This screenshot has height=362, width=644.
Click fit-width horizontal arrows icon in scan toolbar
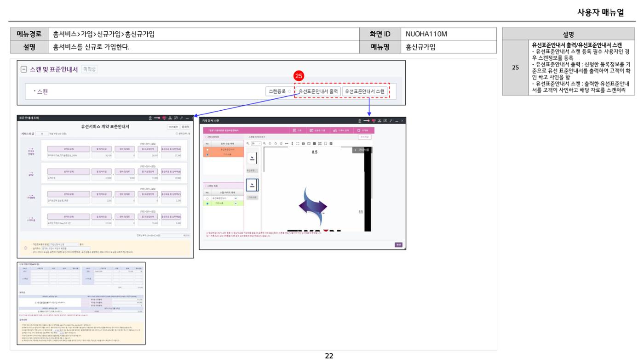coord(287,143)
